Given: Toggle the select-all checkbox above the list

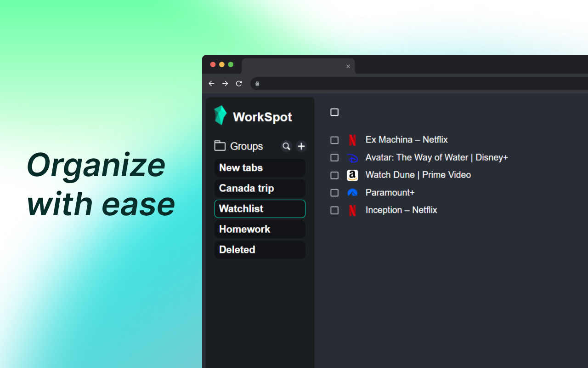Looking at the screenshot, I should coord(334,112).
